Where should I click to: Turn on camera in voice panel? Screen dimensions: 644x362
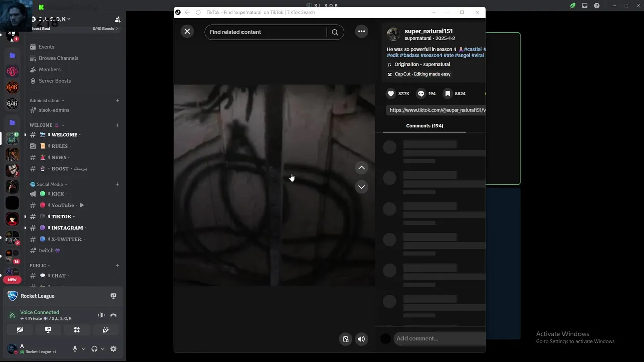coord(20,330)
